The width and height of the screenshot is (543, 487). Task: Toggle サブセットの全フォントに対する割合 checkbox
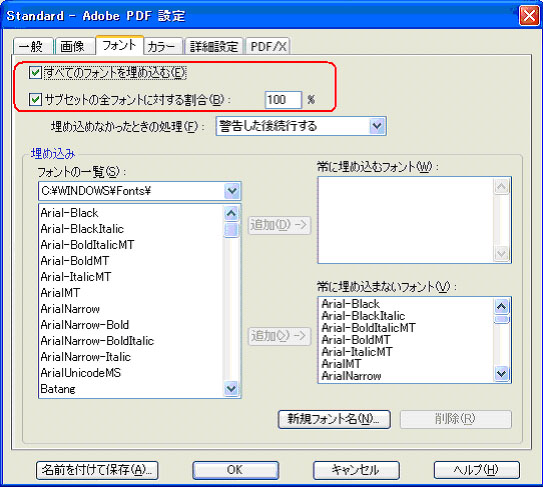pos(35,100)
